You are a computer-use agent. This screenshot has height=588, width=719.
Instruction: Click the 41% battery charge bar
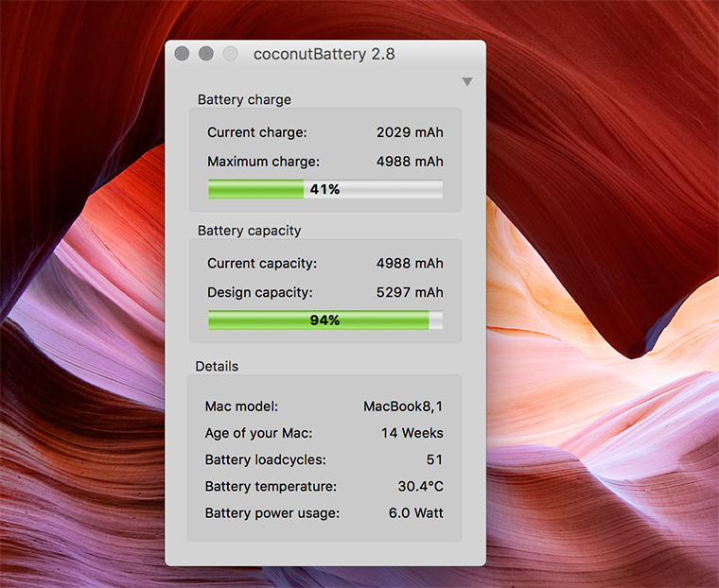click(x=325, y=189)
